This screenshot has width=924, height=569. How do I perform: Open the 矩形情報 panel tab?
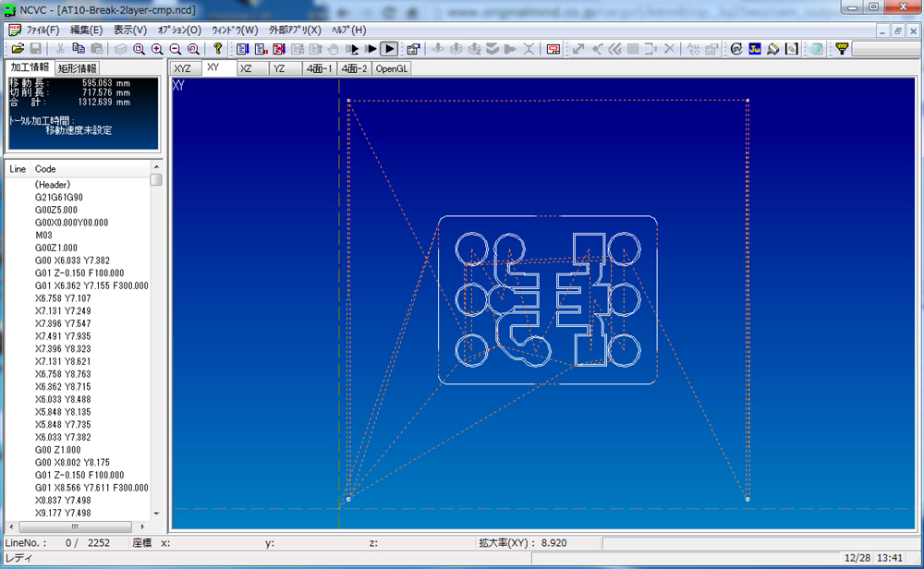coord(77,67)
